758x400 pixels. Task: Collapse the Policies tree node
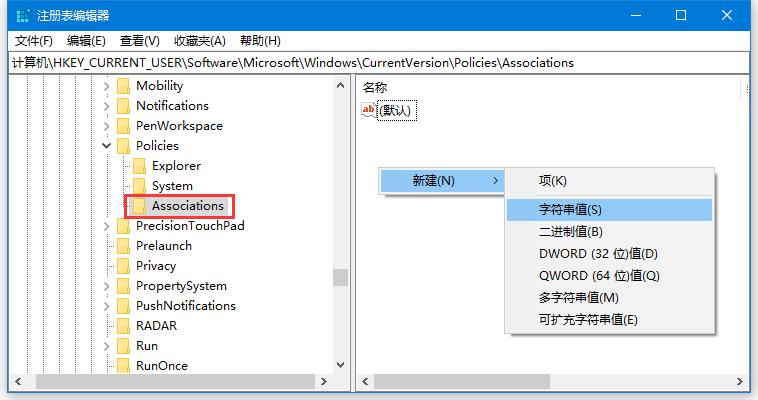click(x=107, y=146)
